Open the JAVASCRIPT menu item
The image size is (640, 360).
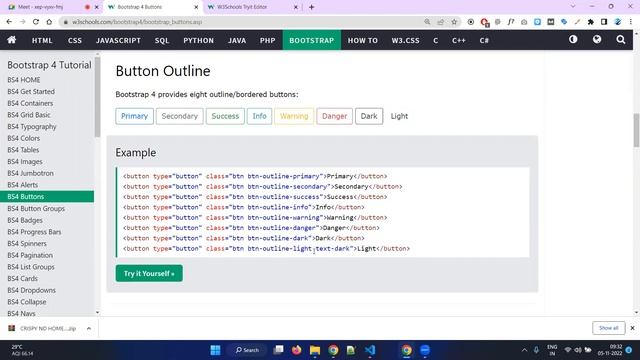point(118,40)
